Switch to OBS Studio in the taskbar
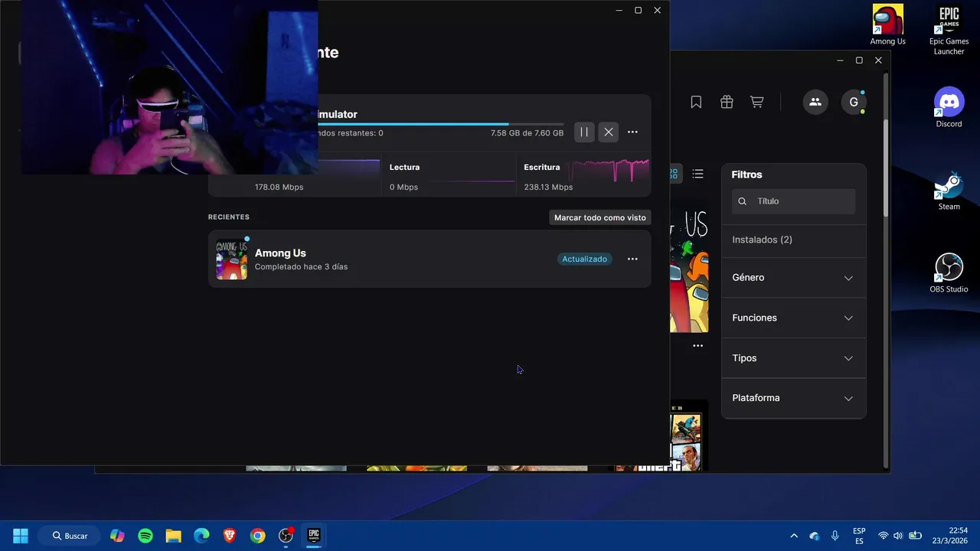This screenshot has width=980, height=551. (x=286, y=536)
